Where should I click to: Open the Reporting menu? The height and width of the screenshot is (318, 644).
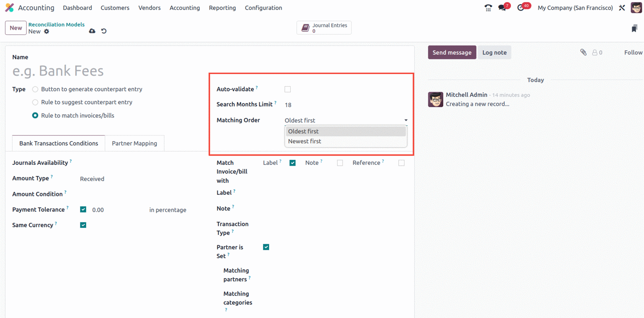pyautogui.click(x=222, y=8)
